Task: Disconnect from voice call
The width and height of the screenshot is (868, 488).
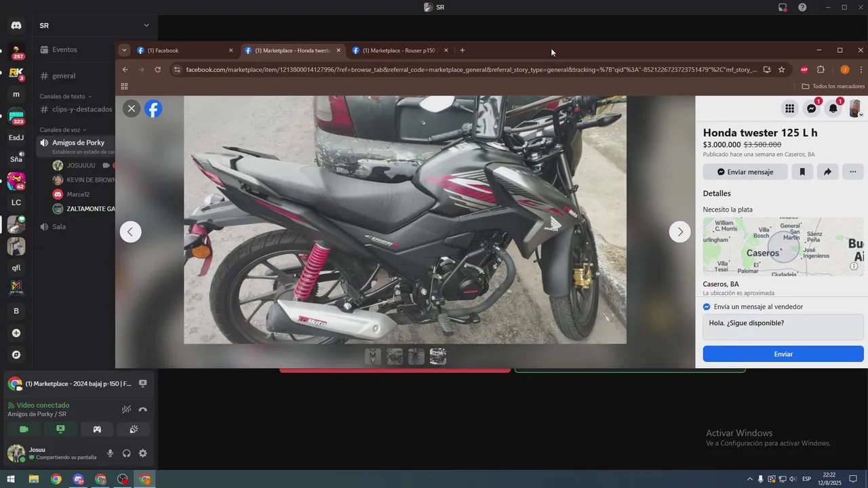Action: click(x=142, y=409)
